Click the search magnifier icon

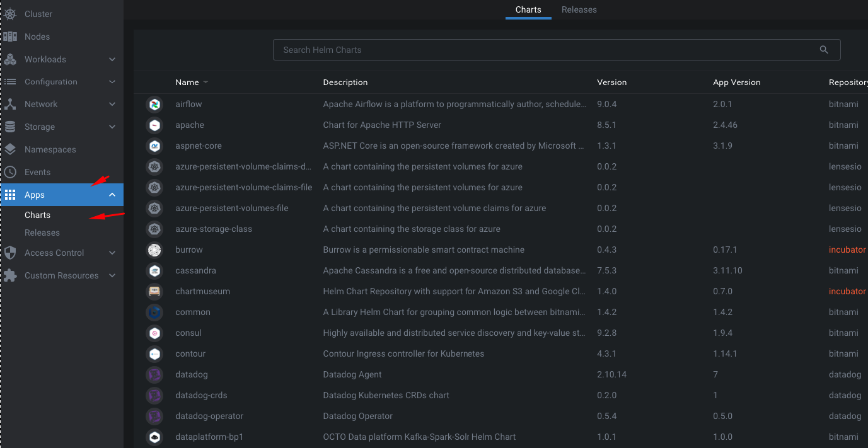click(824, 50)
